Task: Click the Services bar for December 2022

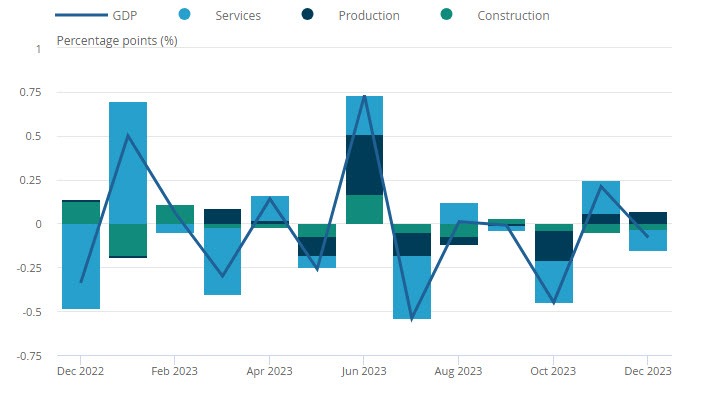Action: 81,266
